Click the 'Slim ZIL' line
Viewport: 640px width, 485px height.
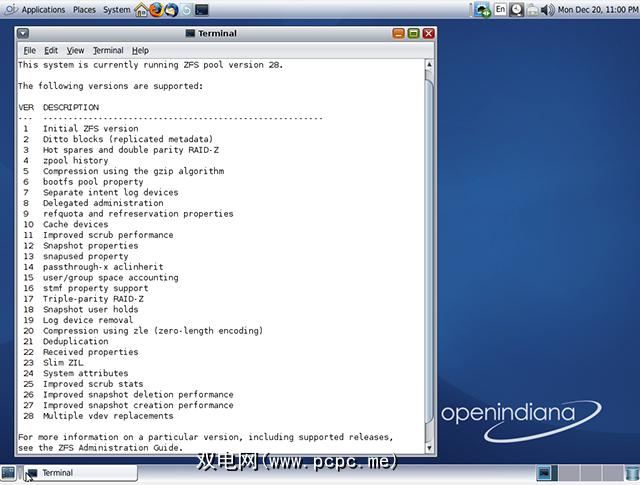click(63, 363)
